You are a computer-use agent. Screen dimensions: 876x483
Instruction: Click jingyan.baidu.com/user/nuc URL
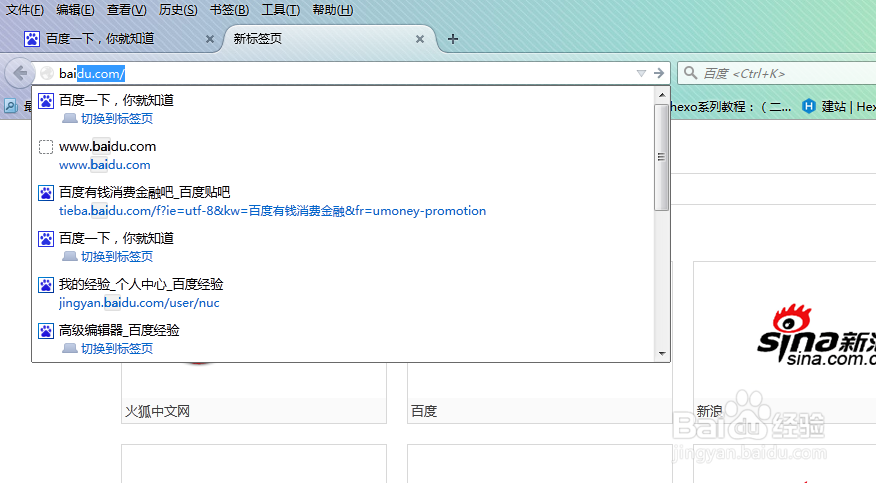coord(139,303)
